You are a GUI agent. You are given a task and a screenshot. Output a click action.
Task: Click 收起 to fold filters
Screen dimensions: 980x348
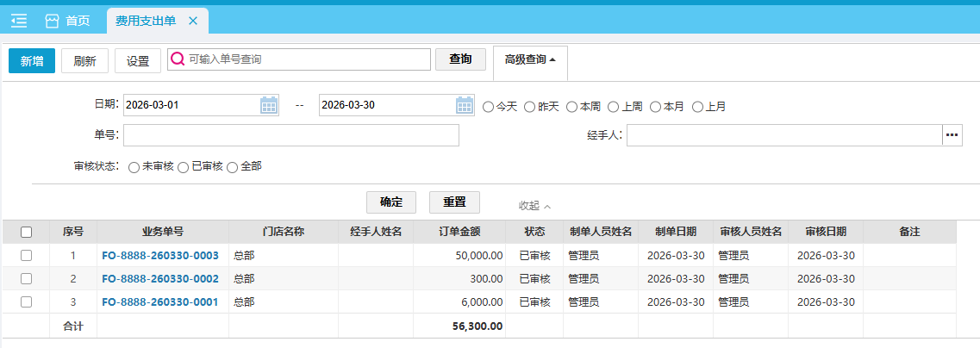(534, 206)
